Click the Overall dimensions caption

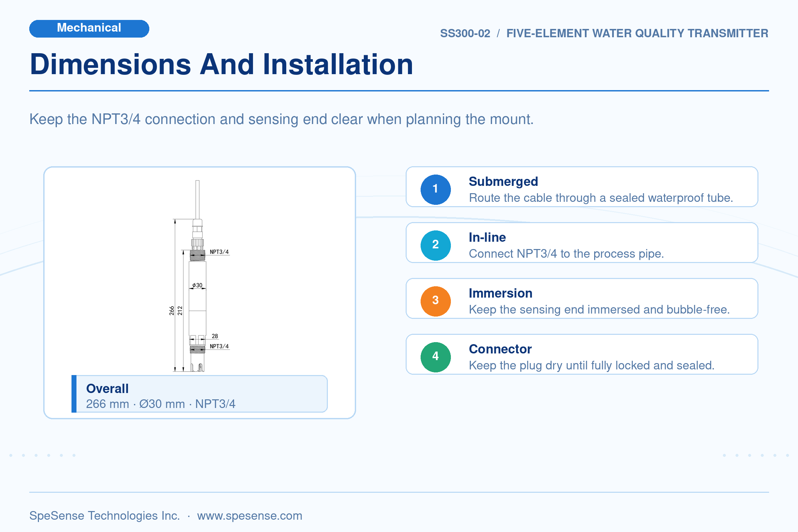point(199,394)
